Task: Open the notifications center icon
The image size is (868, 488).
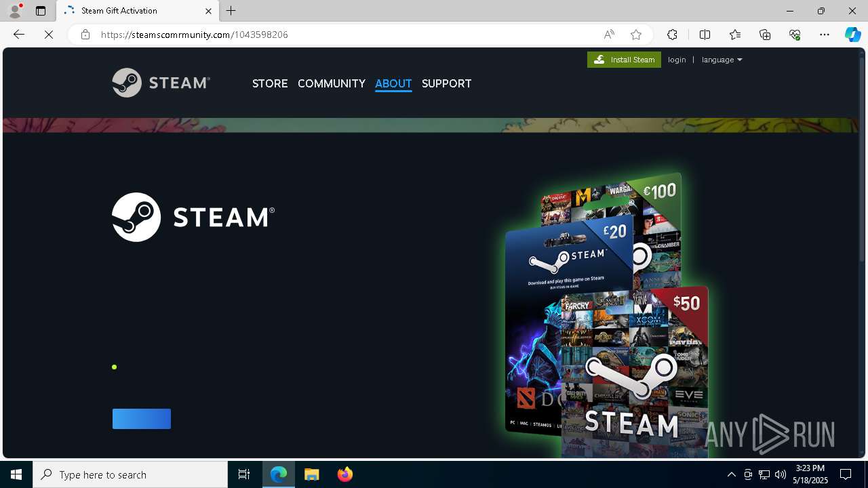Action: [846, 474]
